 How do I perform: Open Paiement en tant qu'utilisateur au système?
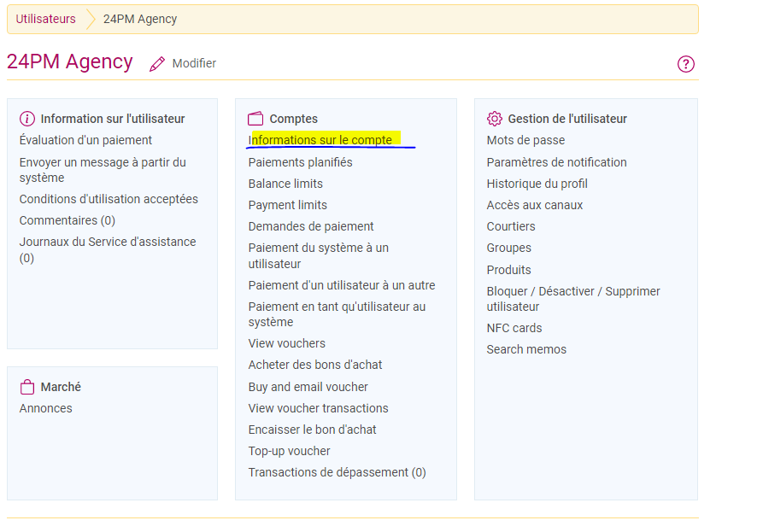[x=337, y=314]
